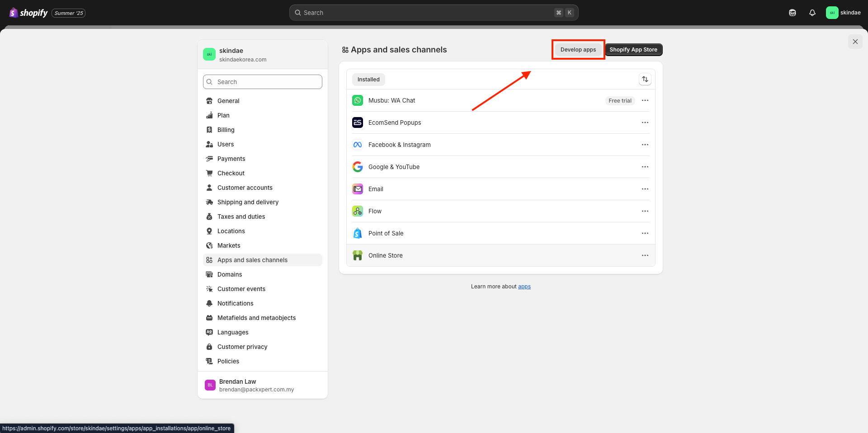Click the top Shopify admin search bar
Image resolution: width=868 pixels, height=433 pixels.
click(x=434, y=13)
